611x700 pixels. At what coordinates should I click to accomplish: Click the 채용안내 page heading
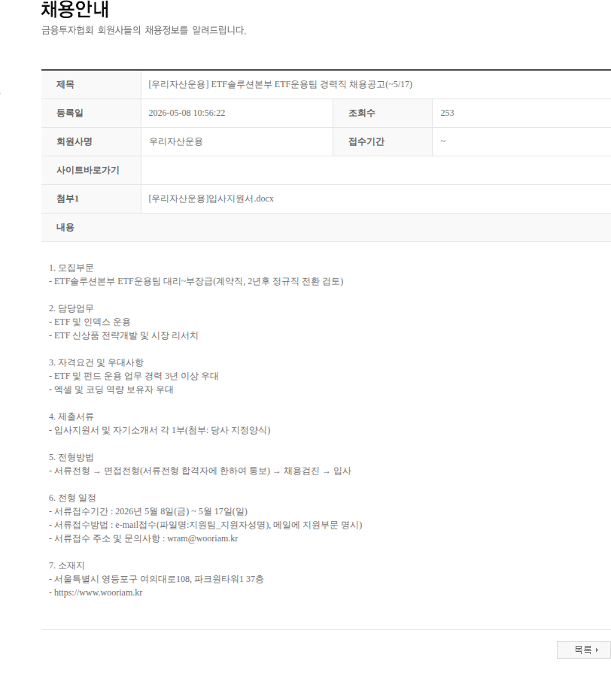(74, 9)
